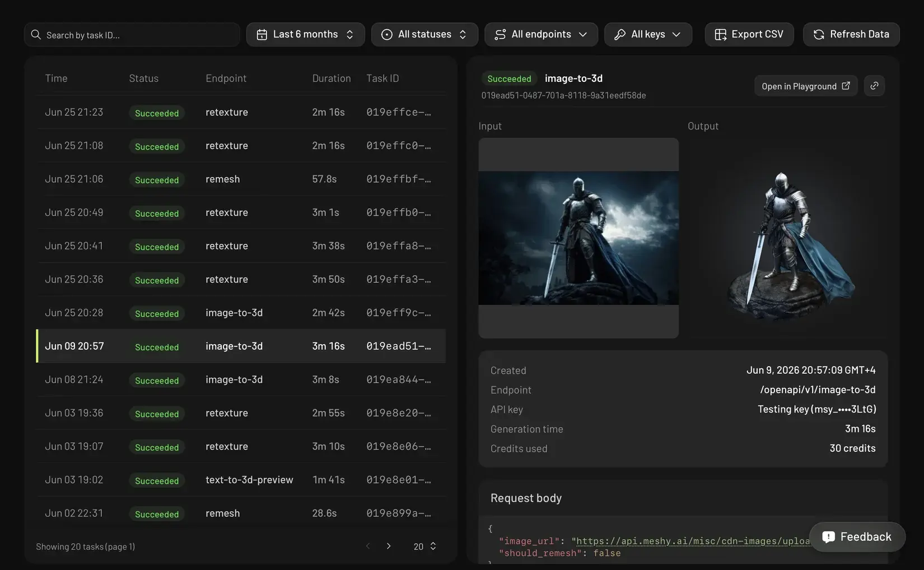Viewport: 924px width, 570px height.
Task: Click the knight 3D Output preview
Action: [x=787, y=238]
